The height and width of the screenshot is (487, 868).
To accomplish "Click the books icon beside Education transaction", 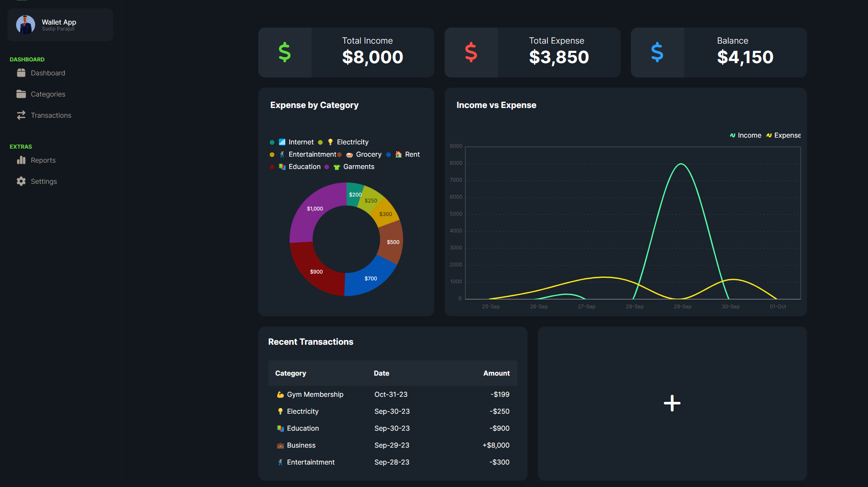I will tap(281, 428).
